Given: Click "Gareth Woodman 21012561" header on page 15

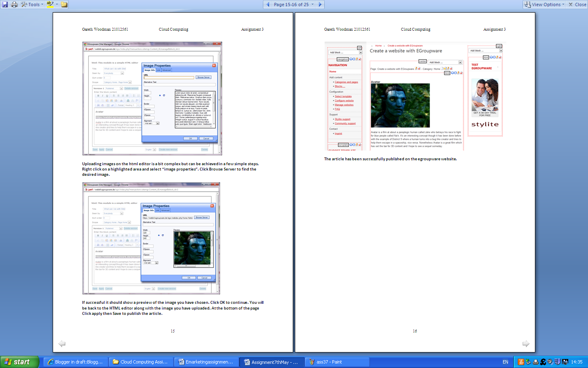Looking at the screenshot, I should click(105, 29).
